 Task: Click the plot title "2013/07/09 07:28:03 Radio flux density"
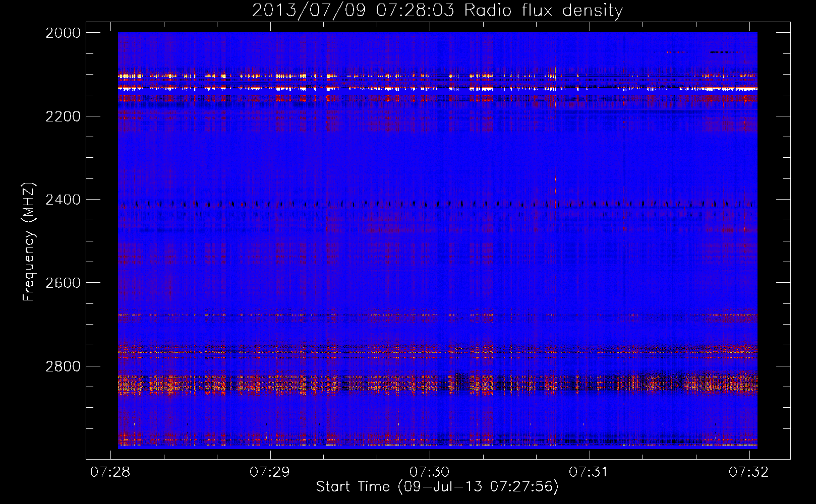pos(437,11)
